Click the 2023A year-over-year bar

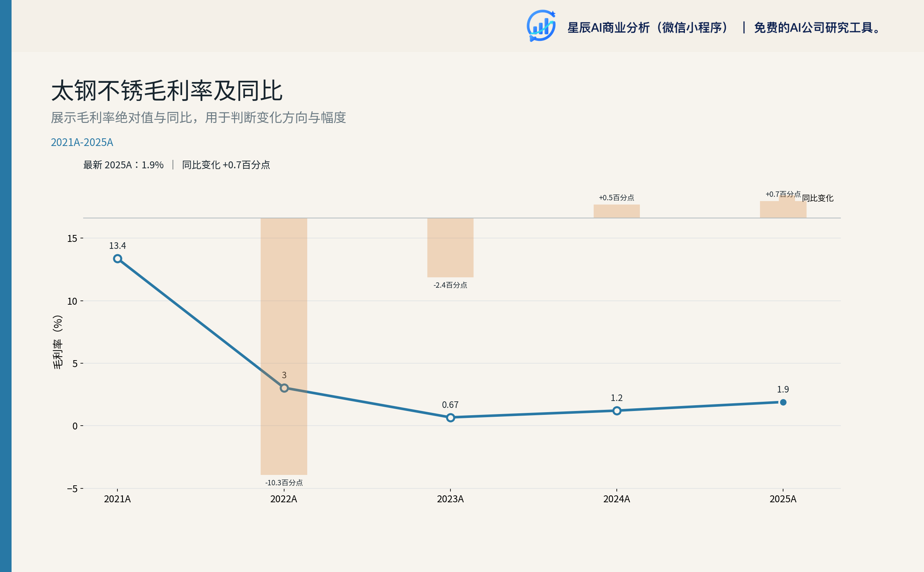click(x=450, y=248)
